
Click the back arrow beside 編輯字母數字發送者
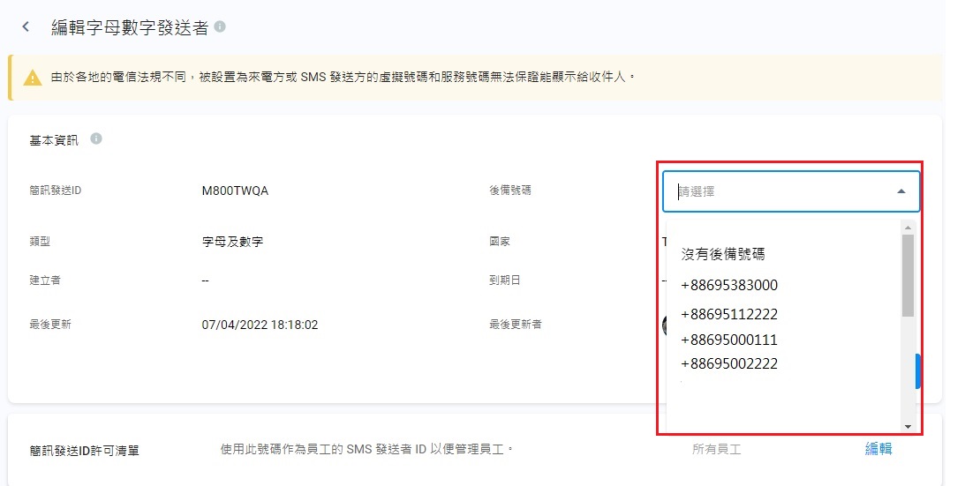(26, 26)
